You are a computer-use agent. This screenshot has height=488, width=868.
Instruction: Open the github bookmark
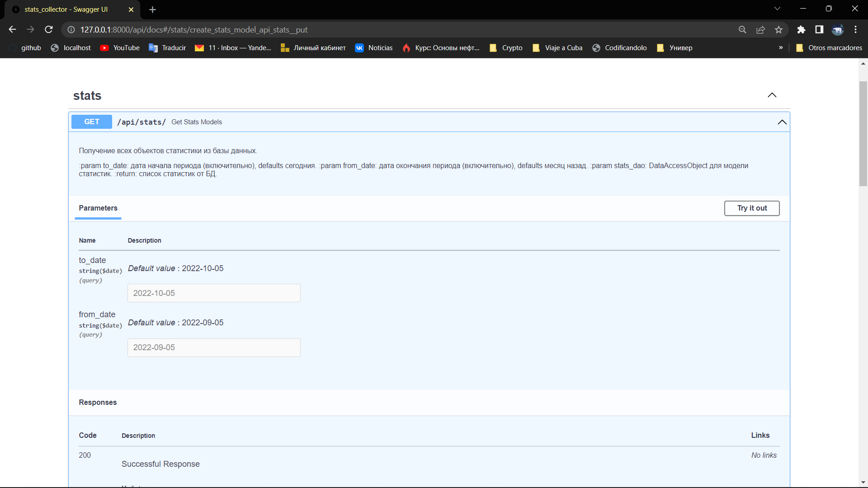click(x=31, y=47)
